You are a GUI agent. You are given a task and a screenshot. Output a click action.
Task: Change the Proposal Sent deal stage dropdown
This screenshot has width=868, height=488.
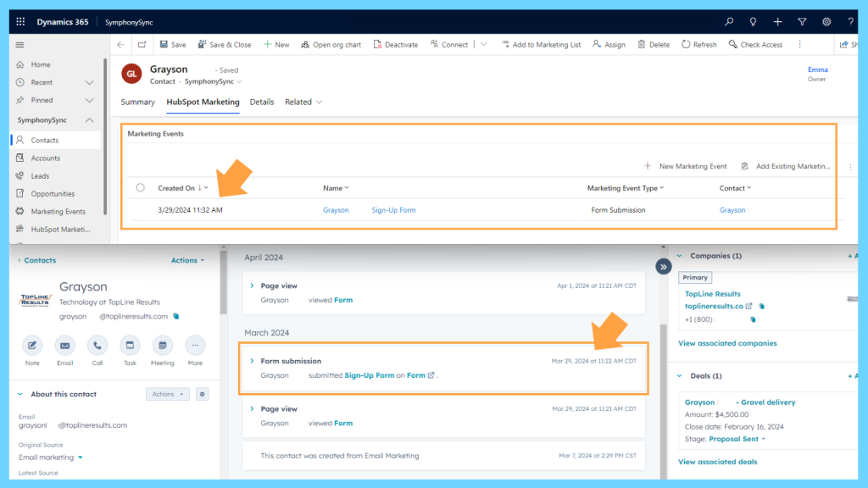[x=737, y=439]
